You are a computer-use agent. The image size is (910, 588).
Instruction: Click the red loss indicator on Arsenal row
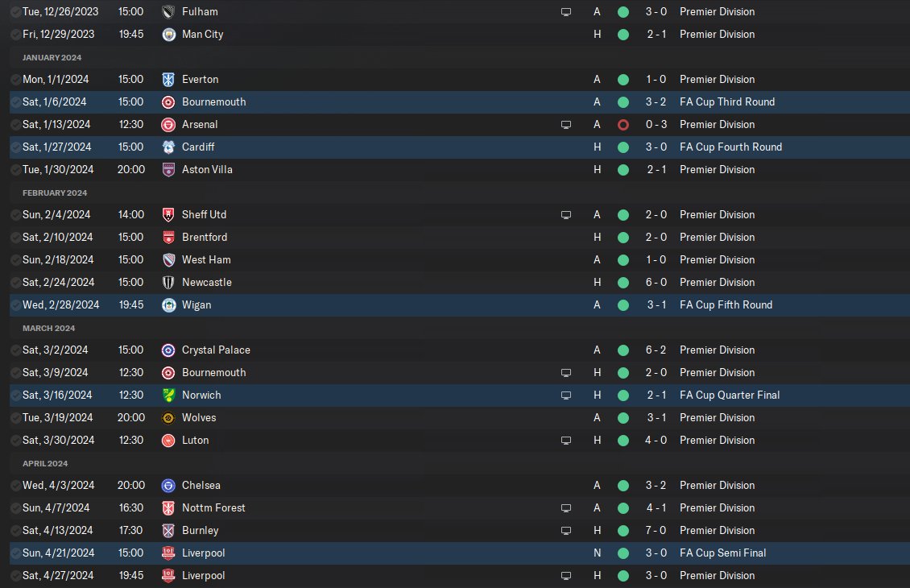623,125
